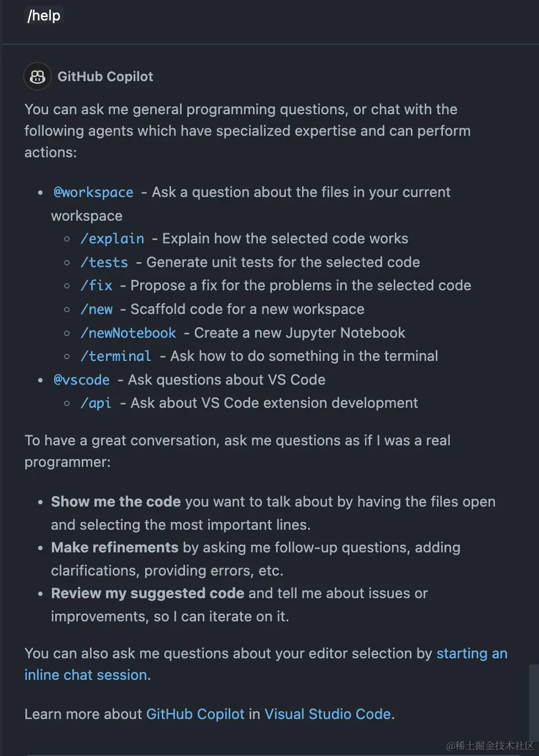This screenshot has height=756, width=539.
Task: Click the GitHub Copilot avatar icon
Action: coord(38,77)
